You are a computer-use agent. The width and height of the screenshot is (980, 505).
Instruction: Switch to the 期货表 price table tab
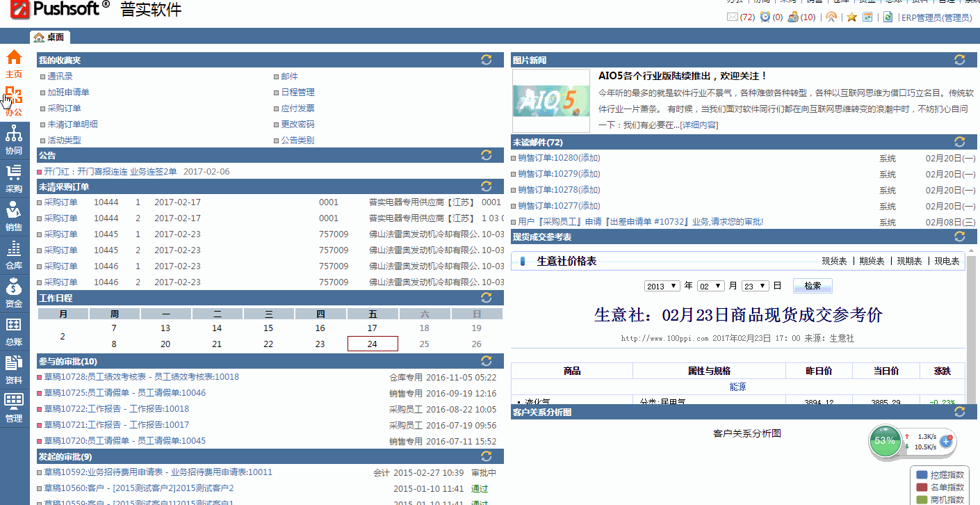pos(871,262)
